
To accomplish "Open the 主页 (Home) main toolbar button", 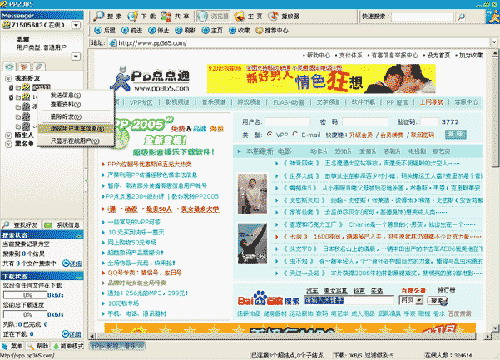I will (248, 16).
